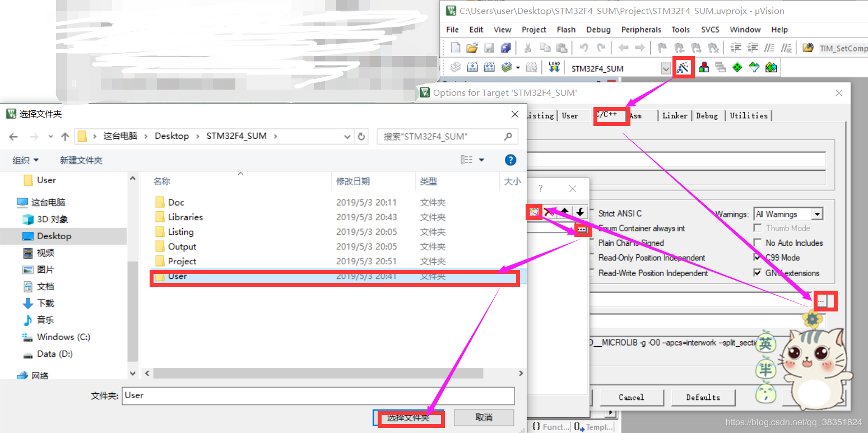
Task: Click 取消 to cancel folder selection
Action: click(484, 417)
